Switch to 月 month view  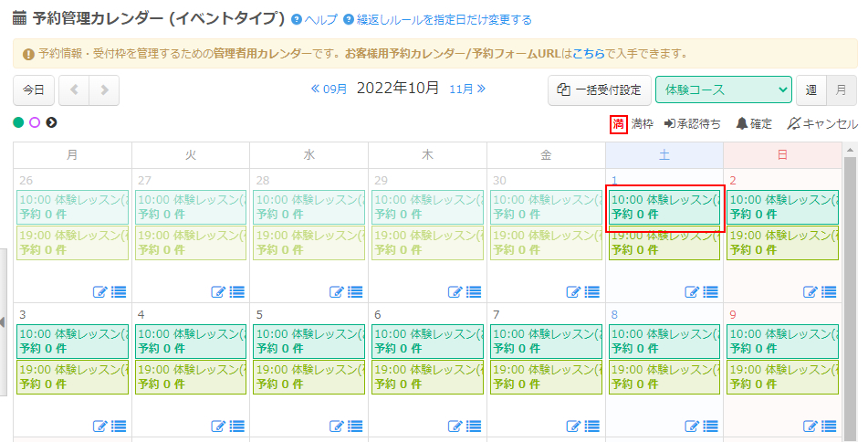(x=841, y=90)
